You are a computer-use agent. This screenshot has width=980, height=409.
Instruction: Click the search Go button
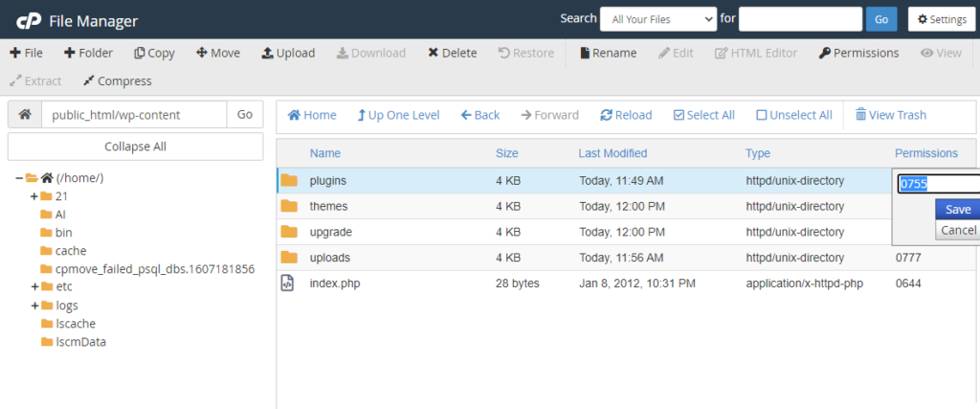tap(881, 19)
